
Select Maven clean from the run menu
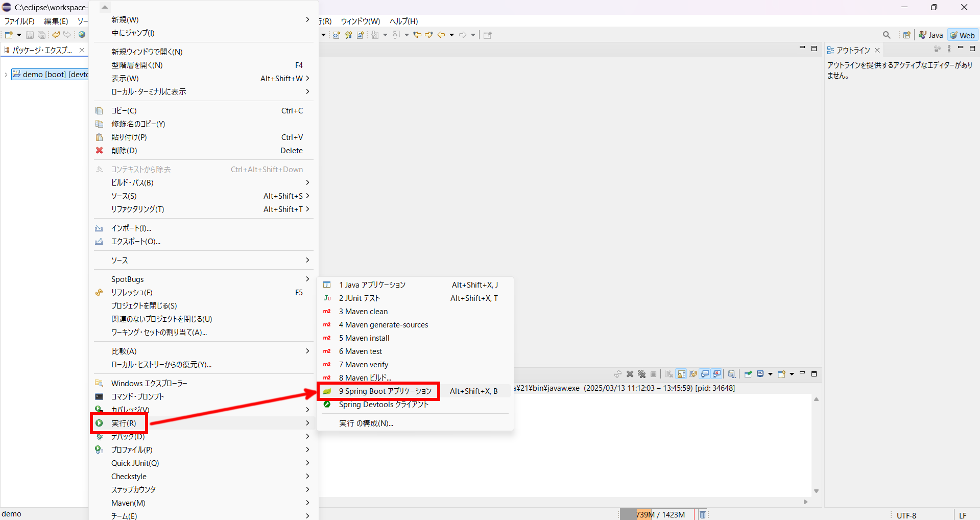[x=363, y=312]
